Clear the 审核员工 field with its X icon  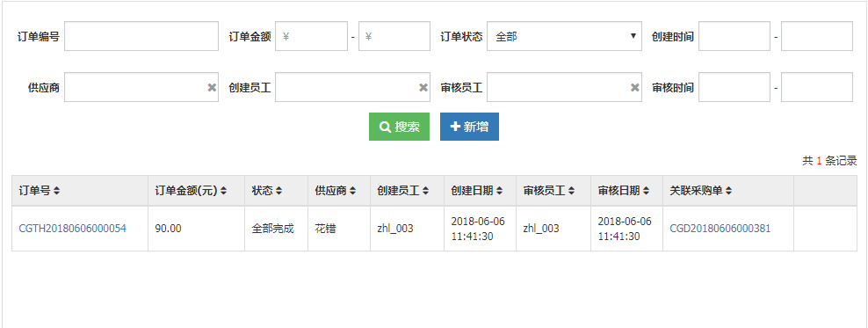click(x=635, y=88)
